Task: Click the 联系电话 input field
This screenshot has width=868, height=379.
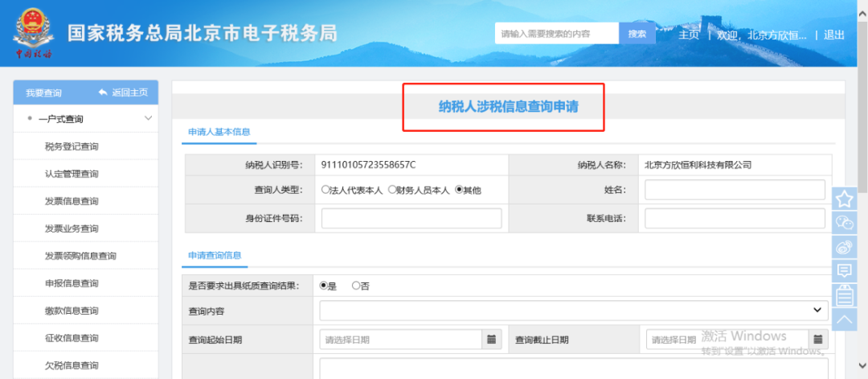Action: click(x=735, y=218)
